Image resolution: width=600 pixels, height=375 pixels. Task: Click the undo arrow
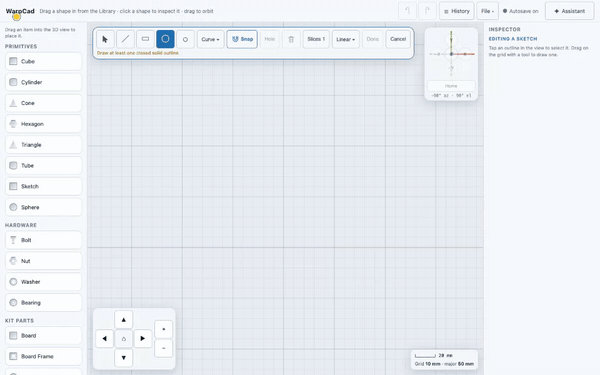[x=408, y=11]
